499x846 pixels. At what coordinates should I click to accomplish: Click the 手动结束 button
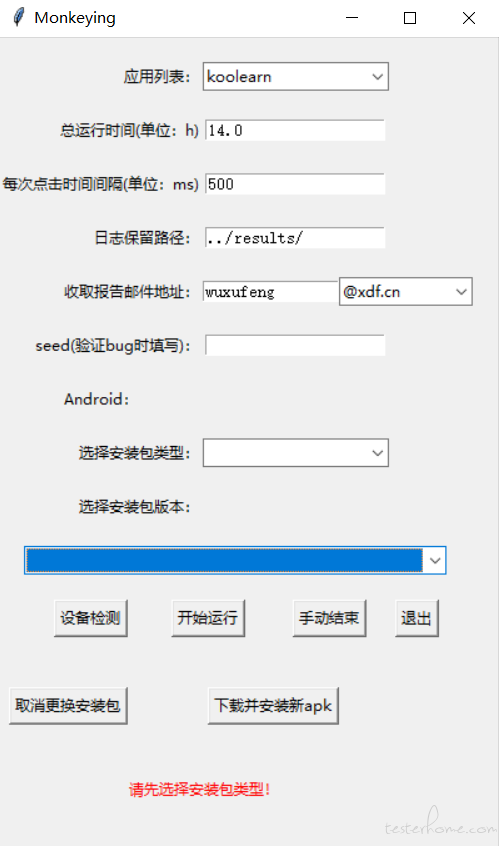(x=330, y=618)
